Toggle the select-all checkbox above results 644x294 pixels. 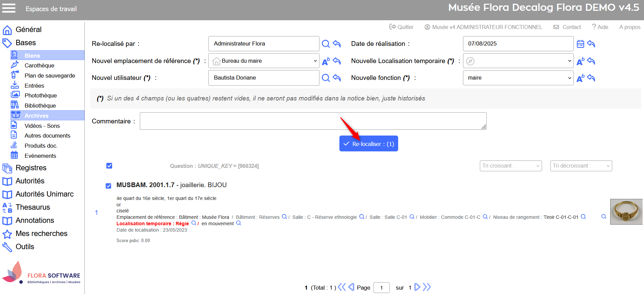click(109, 166)
